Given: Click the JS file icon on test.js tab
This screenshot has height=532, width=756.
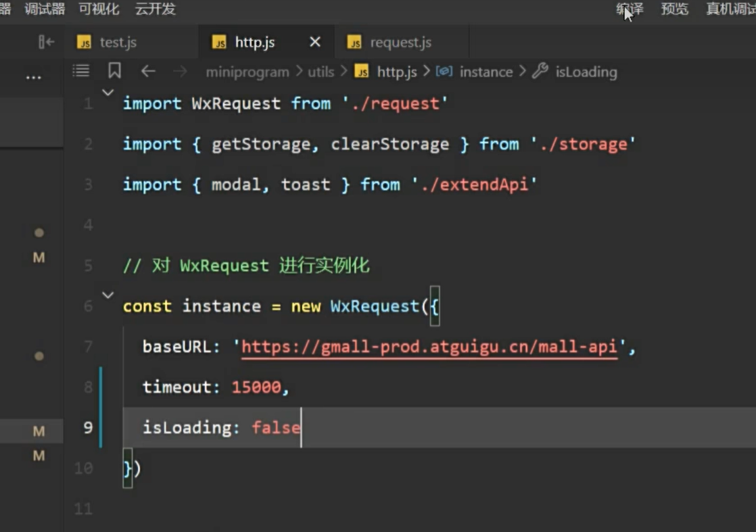Looking at the screenshot, I should tap(84, 43).
